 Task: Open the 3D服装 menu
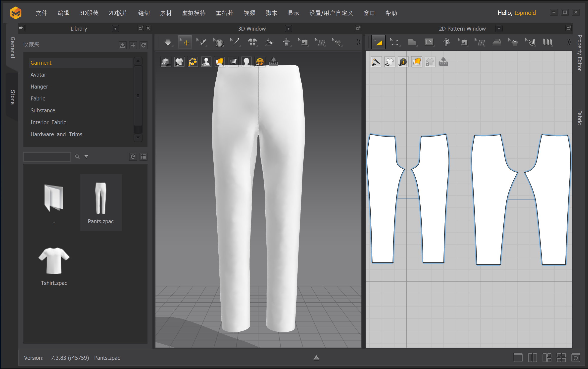89,13
